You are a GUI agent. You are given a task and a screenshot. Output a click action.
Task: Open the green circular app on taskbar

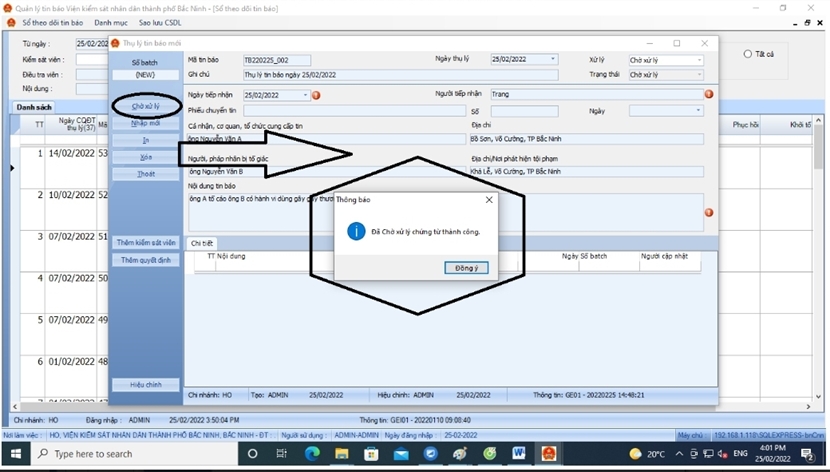tap(490, 454)
